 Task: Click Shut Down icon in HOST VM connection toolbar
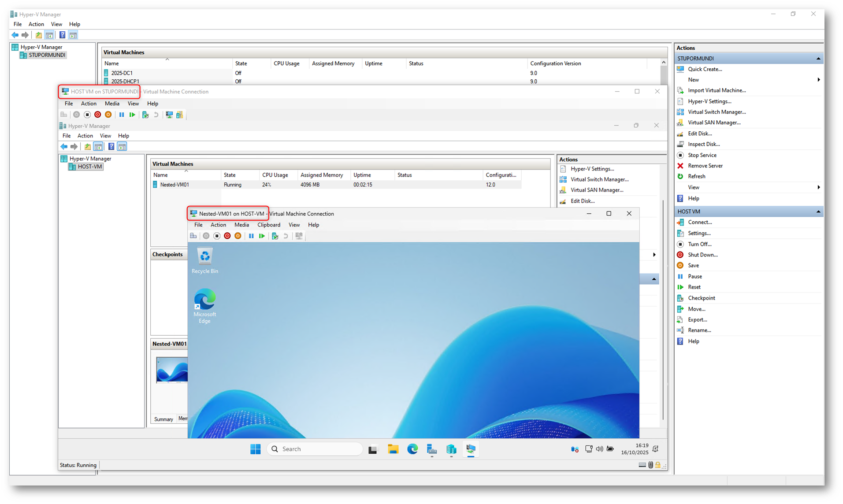click(98, 115)
